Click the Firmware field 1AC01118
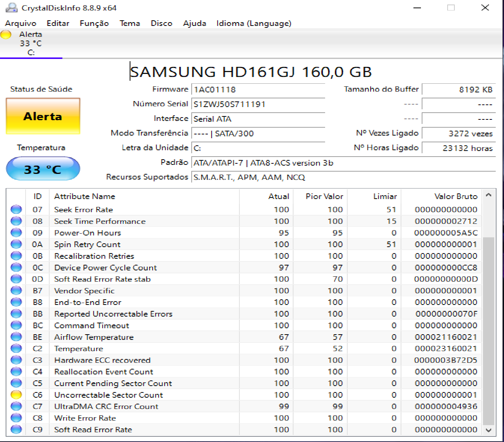The height and width of the screenshot is (442, 504). 258,89
